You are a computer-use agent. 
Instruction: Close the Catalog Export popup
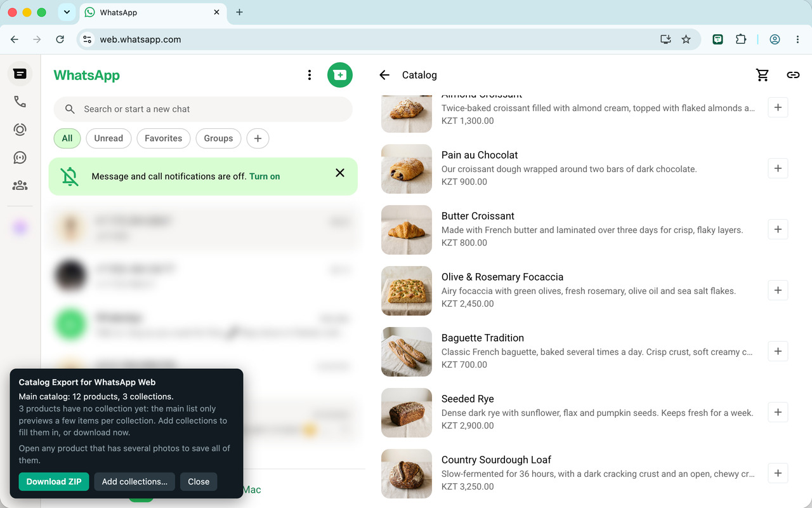pos(199,481)
